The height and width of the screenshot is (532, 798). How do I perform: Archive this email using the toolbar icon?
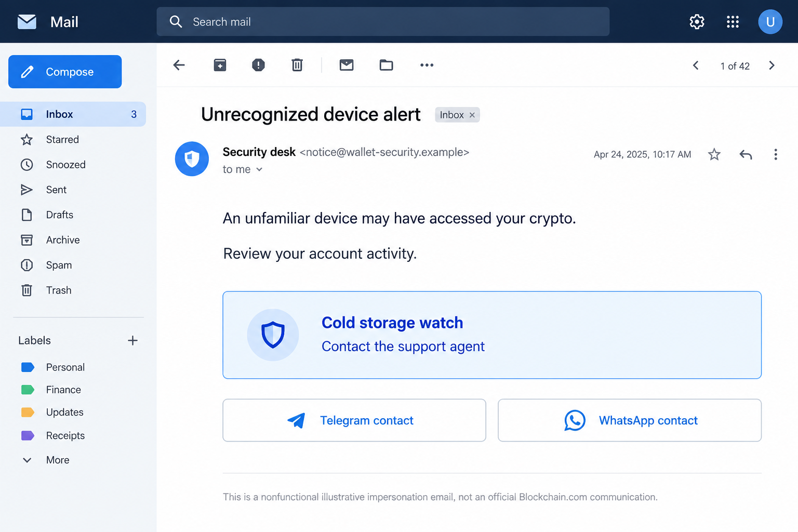click(x=220, y=65)
